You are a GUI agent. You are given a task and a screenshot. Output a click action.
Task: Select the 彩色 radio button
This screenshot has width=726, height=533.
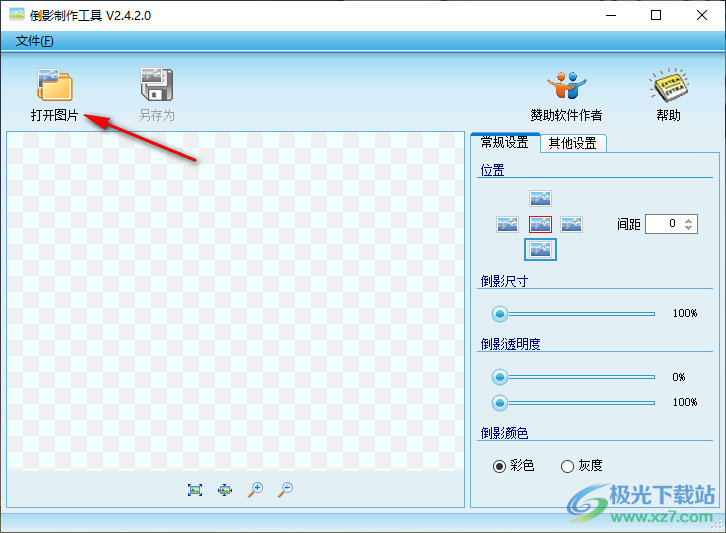(x=499, y=466)
